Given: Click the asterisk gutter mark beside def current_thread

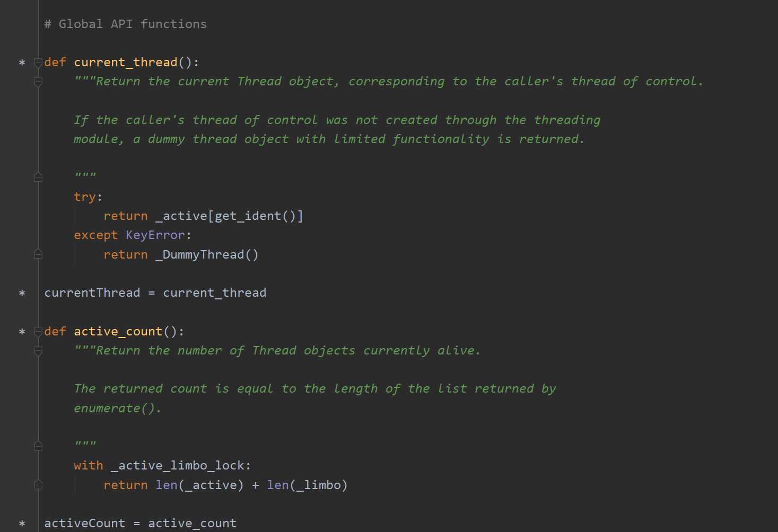Looking at the screenshot, I should [22, 63].
